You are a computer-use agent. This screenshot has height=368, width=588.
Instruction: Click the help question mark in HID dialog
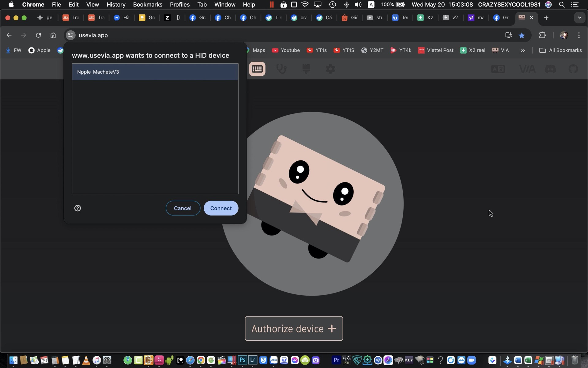pyautogui.click(x=77, y=208)
